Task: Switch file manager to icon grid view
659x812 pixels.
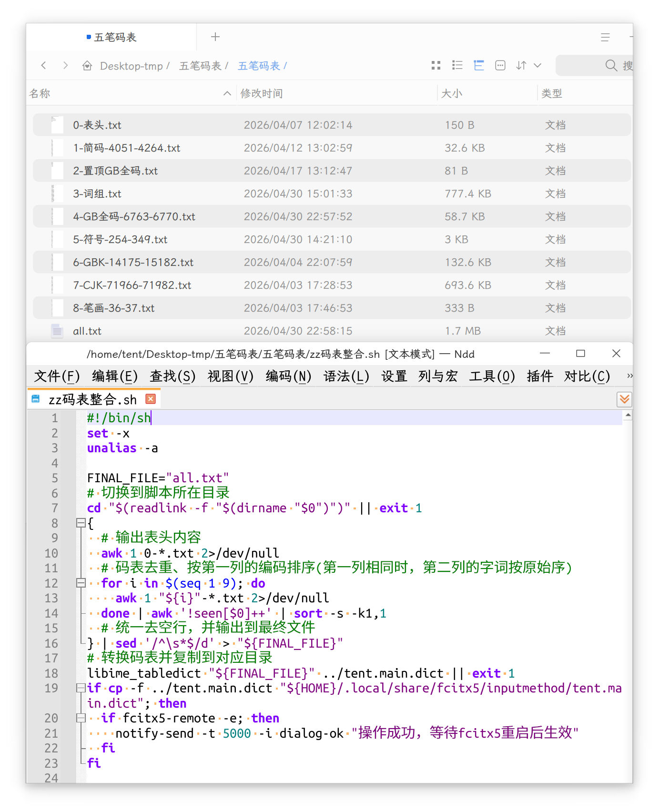Action: [x=436, y=65]
